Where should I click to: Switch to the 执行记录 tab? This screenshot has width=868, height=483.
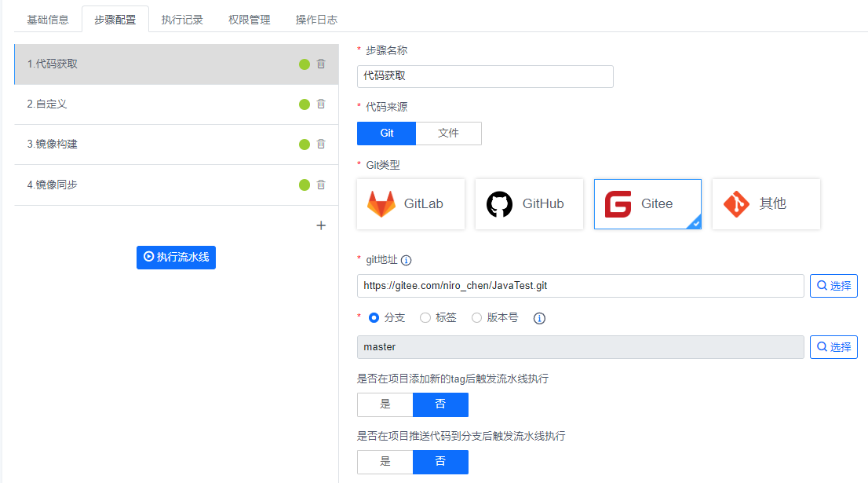[182, 20]
